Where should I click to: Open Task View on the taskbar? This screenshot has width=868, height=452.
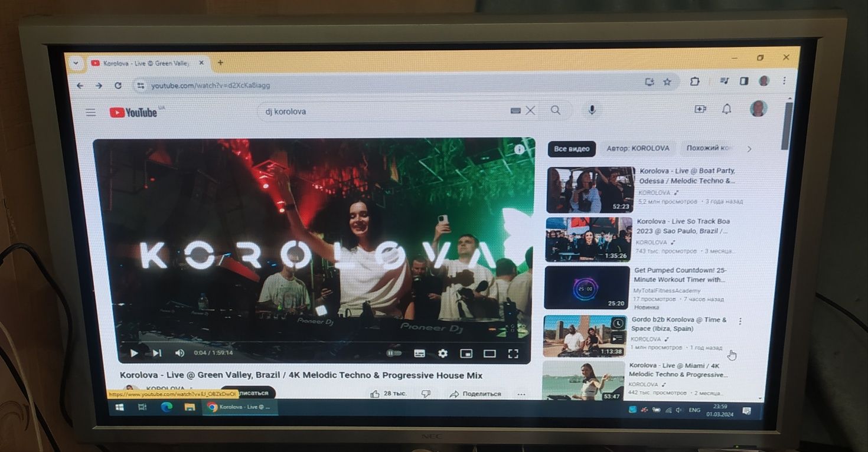click(x=142, y=407)
